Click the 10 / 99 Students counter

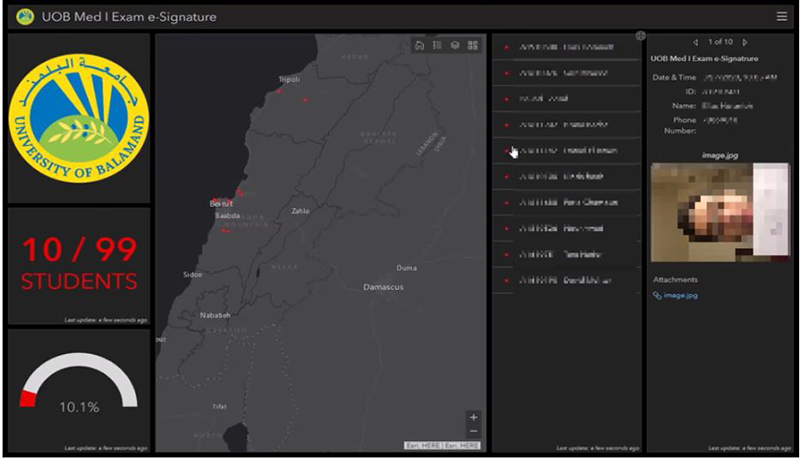(x=79, y=263)
